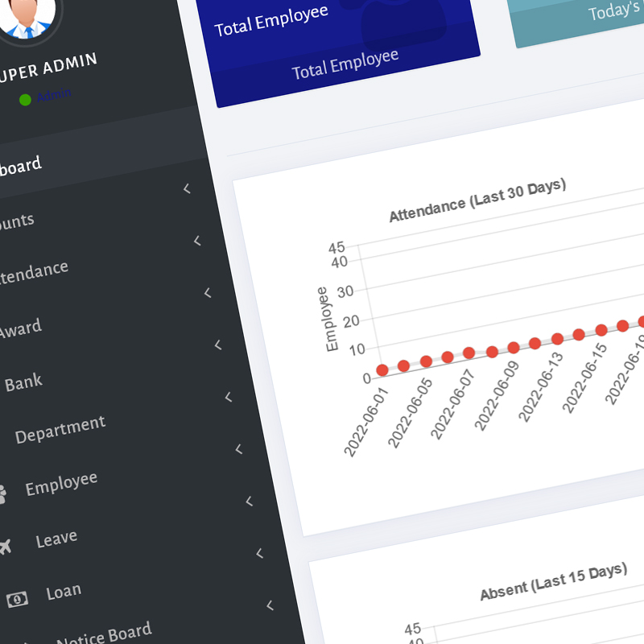Click the 2022-06-13 date axis label

point(540,387)
